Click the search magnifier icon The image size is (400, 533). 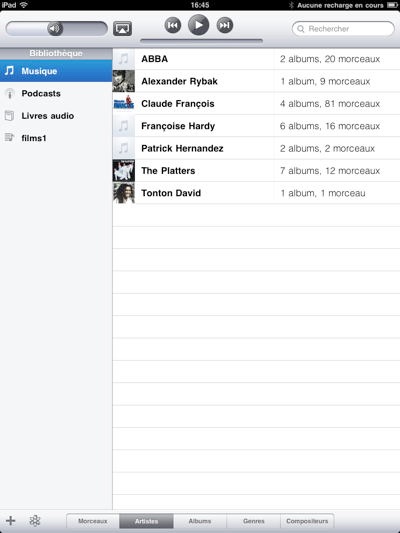pyautogui.click(x=300, y=29)
